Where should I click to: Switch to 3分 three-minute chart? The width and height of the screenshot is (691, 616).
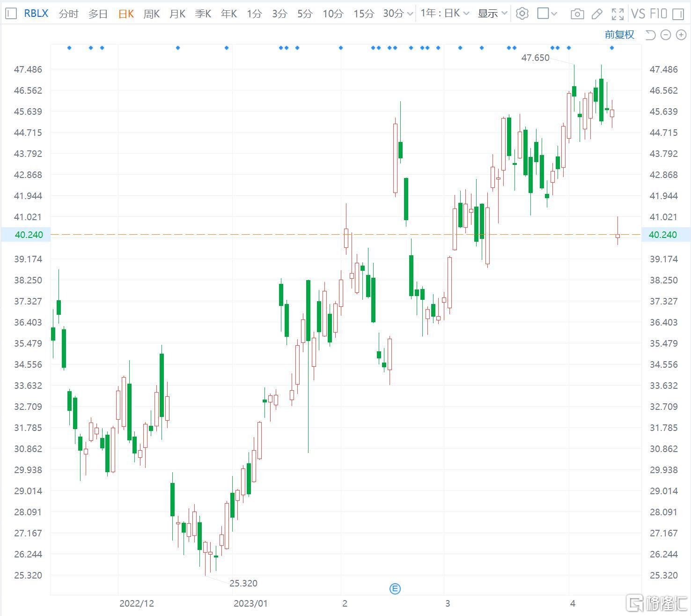coord(279,14)
